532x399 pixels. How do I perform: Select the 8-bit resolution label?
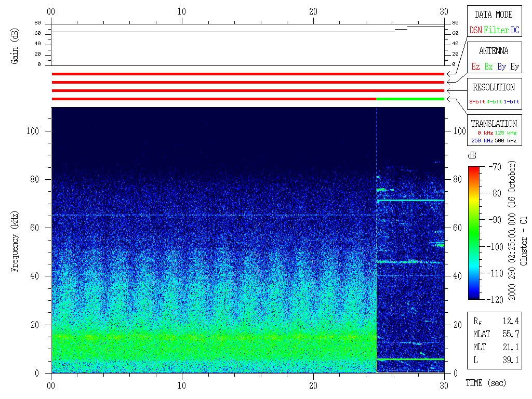(477, 102)
